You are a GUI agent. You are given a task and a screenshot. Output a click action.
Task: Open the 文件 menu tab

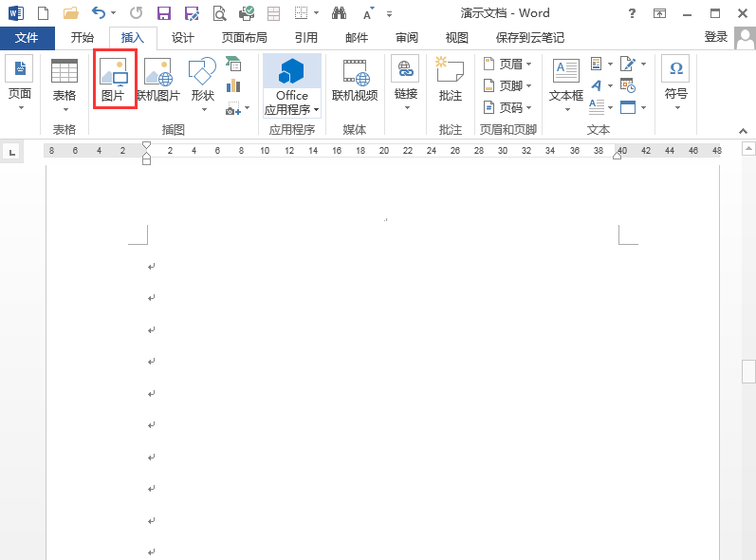27,38
